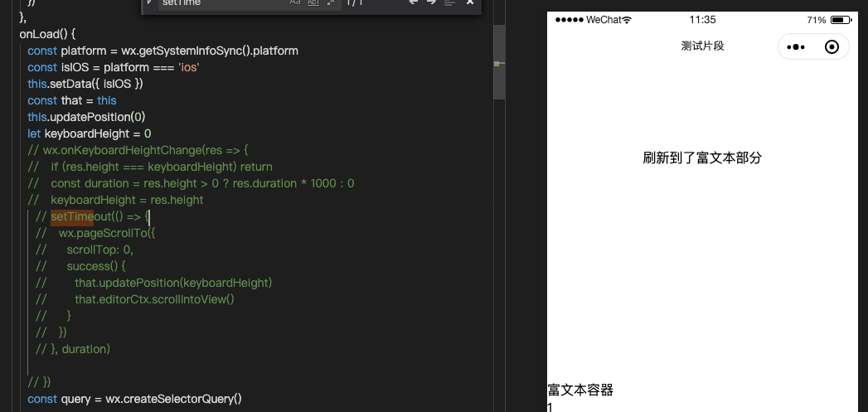The height and width of the screenshot is (412, 868).
Task: Click the 富文本容器 label in simulator
Action: click(x=580, y=390)
